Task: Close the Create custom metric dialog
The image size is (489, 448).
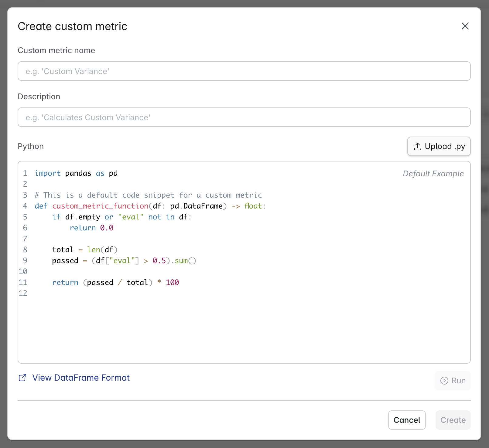Action: coord(465,26)
